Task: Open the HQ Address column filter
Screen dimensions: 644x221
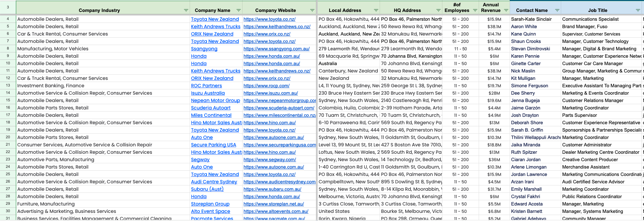Action: pos(438,11)
